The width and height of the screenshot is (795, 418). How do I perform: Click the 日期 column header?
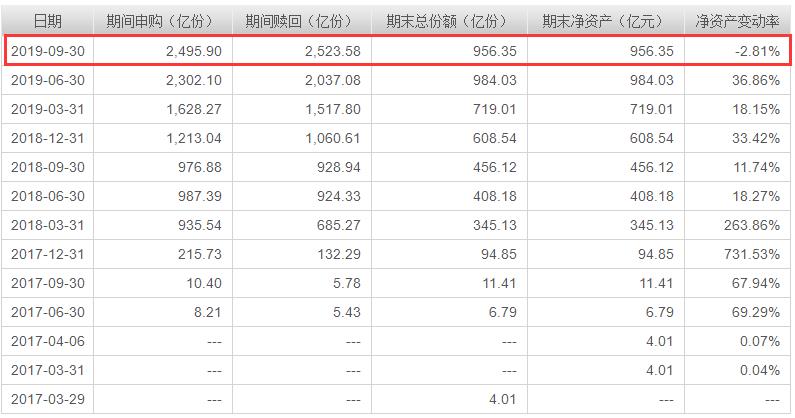pos(47,20)
